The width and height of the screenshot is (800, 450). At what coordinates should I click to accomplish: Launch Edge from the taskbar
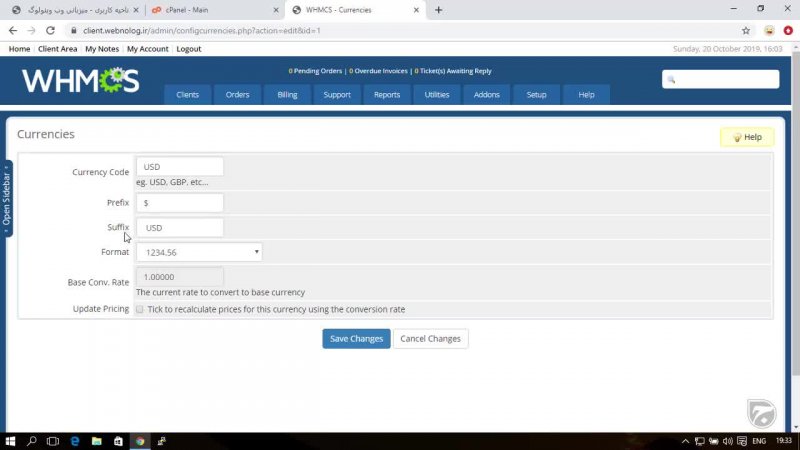pyautogui.click(x=75, y=441)
